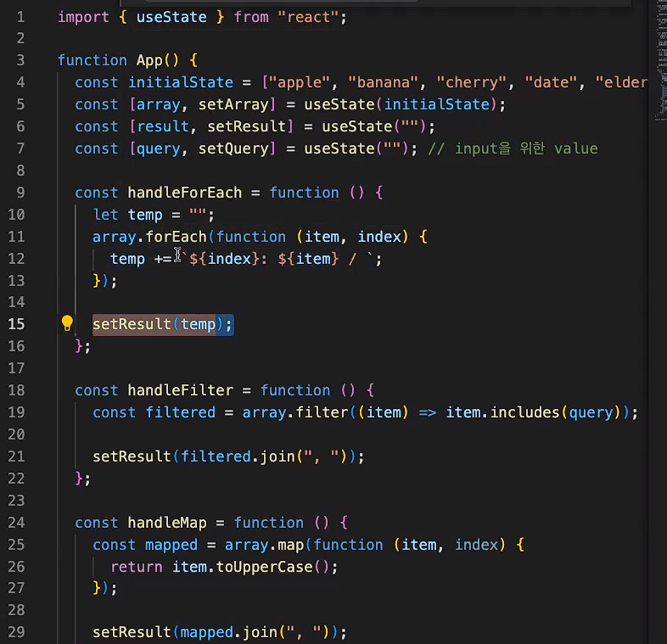667x644 pixels.
Task: Click 'mapped' declaration on line 25
Action: (171, 545)
